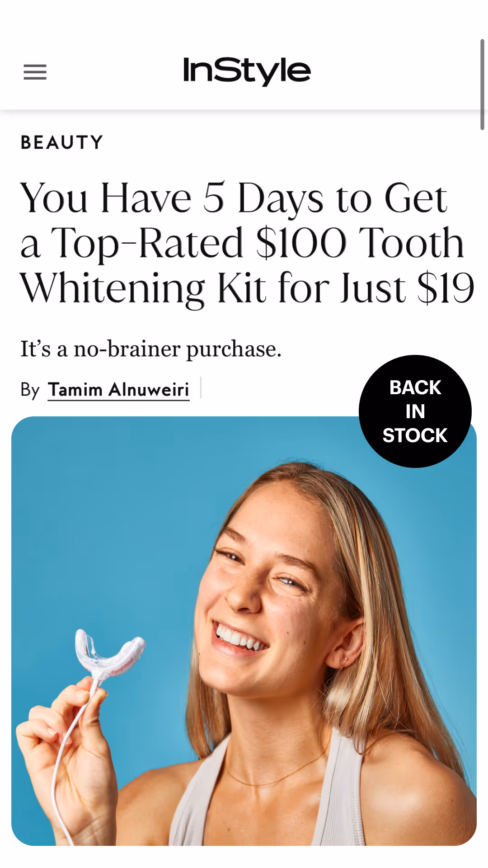Screen dimensions: 488x868
Task: Open the BEAUTY category link
Action: coord(62,142)
